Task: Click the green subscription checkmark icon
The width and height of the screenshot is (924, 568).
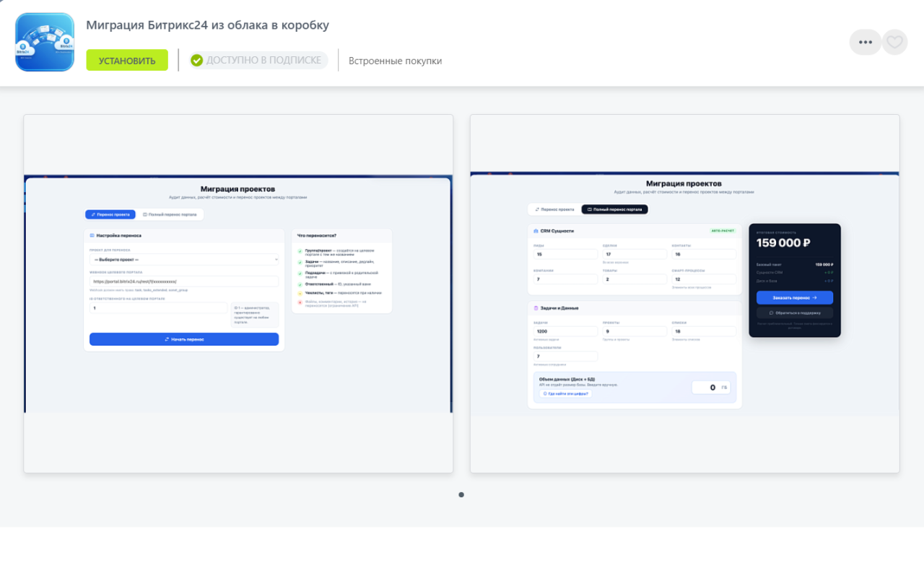Action: pos(196,60)
